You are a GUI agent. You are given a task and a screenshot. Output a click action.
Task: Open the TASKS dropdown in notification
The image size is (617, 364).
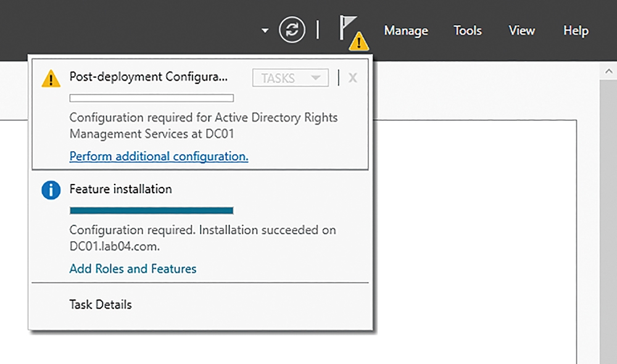click(x=291, y=78)
